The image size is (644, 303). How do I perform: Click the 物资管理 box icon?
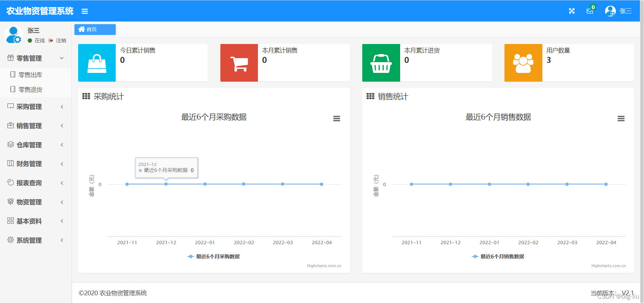click(x=11, y=202)
